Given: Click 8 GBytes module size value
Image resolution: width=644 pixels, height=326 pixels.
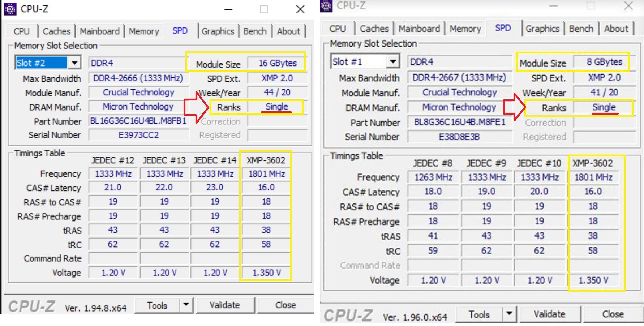Looking at the screenshot, I should tap(605, 62).
